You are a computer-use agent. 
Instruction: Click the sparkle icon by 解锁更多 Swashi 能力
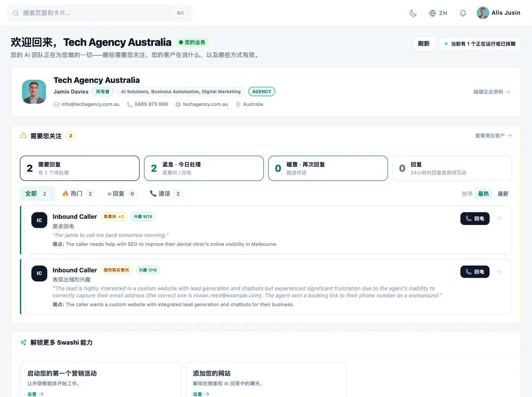(x=24, y=342)
